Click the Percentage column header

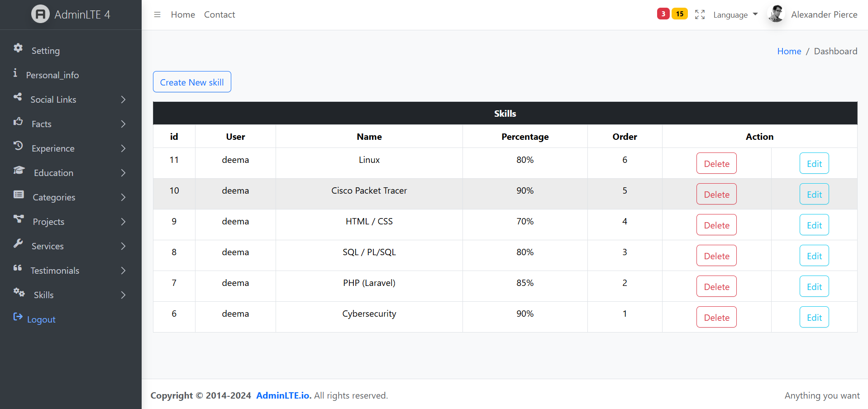coord(525,137)
